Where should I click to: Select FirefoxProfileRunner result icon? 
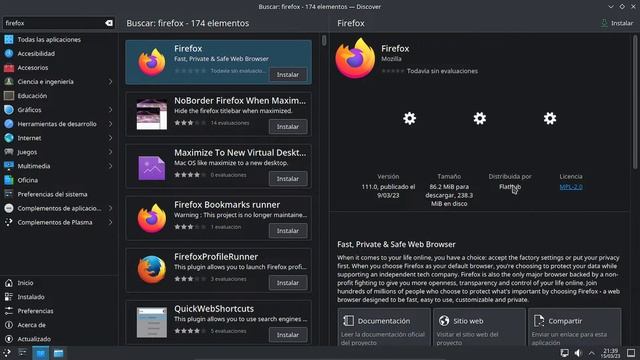tap(151, 270)
